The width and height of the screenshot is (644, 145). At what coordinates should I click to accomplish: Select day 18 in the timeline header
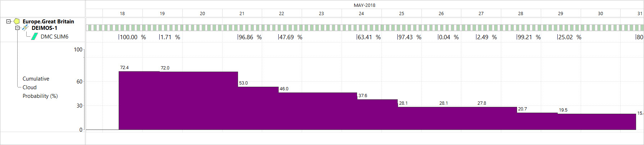coord(122,13)
